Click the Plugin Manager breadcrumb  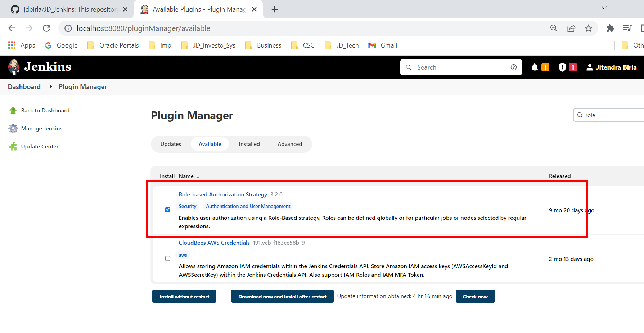(83, 87)
